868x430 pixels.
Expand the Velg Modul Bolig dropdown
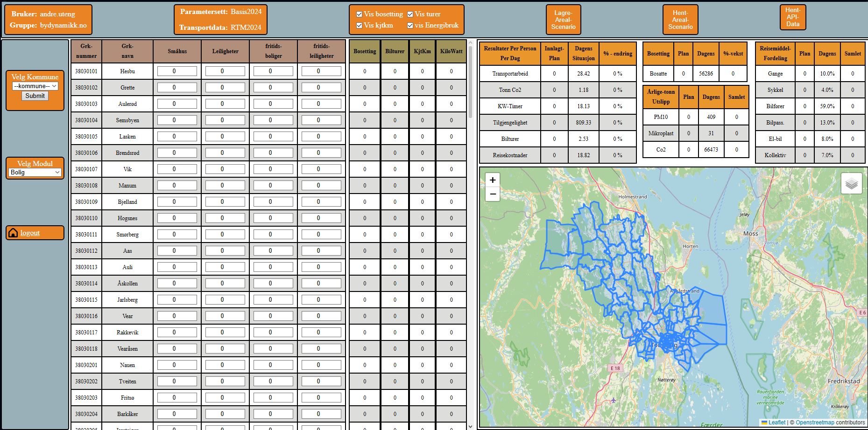35,173
